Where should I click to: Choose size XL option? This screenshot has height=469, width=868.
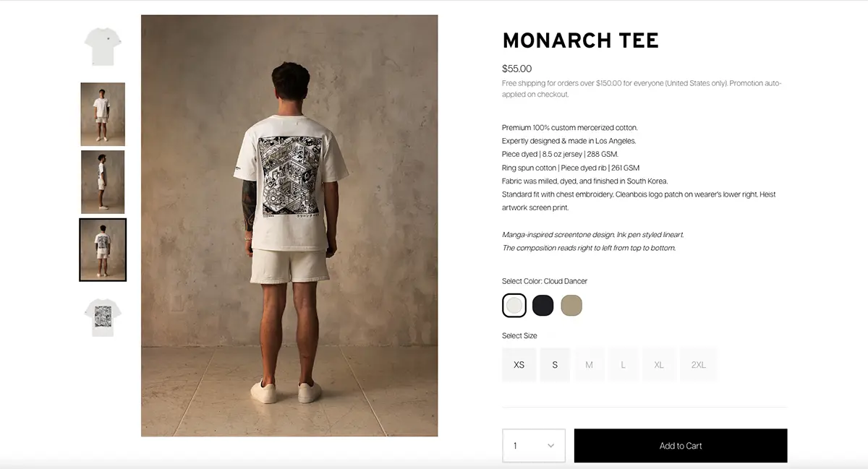[659, 365]
